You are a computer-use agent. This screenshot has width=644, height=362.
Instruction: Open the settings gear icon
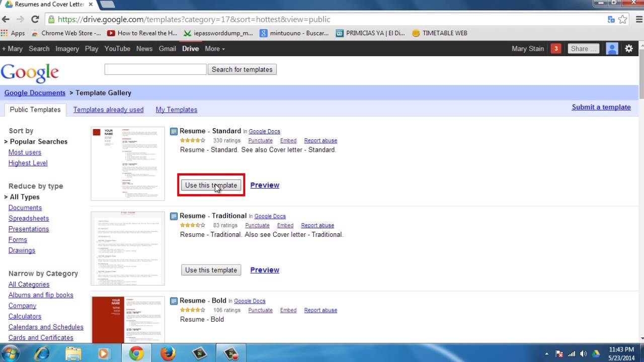(x=629, y=49)
